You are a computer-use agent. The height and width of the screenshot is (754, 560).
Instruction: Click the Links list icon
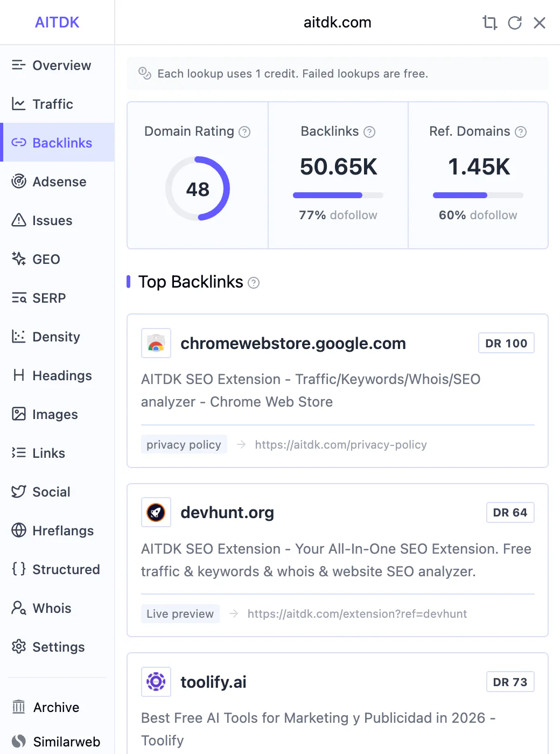(19, 453)
